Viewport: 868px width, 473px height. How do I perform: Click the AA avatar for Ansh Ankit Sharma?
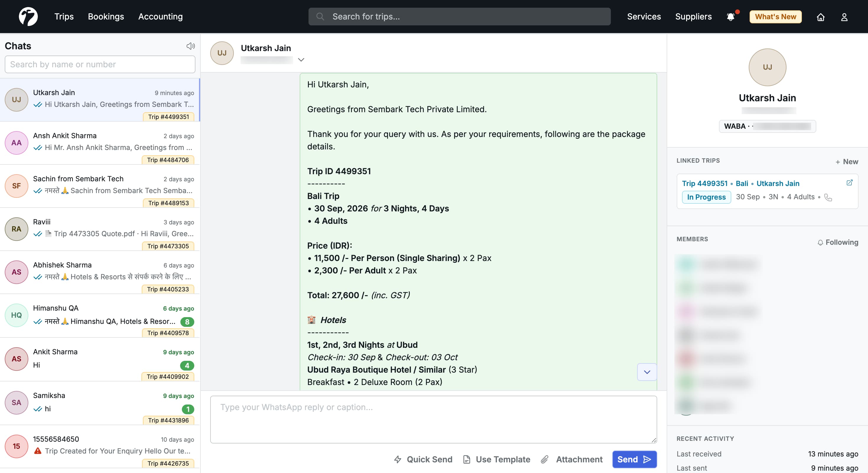(16, 143)
